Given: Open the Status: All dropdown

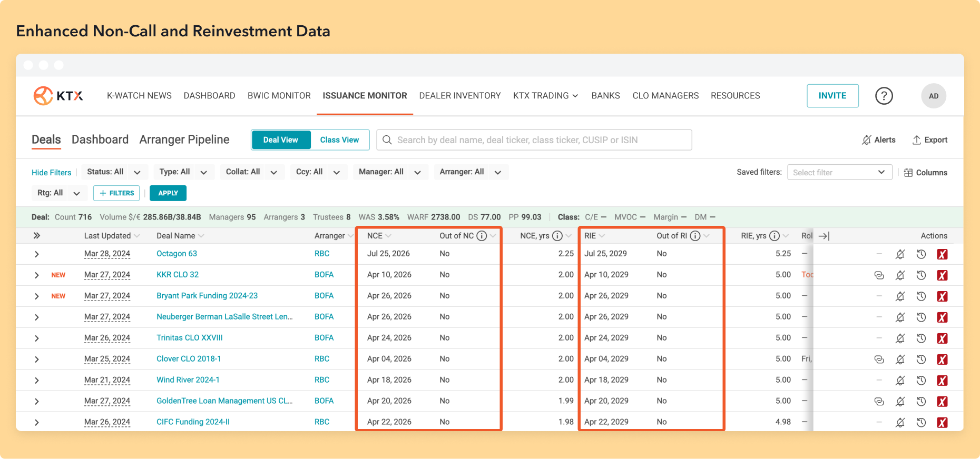Looking at the screenshot, I should point(114,172).
